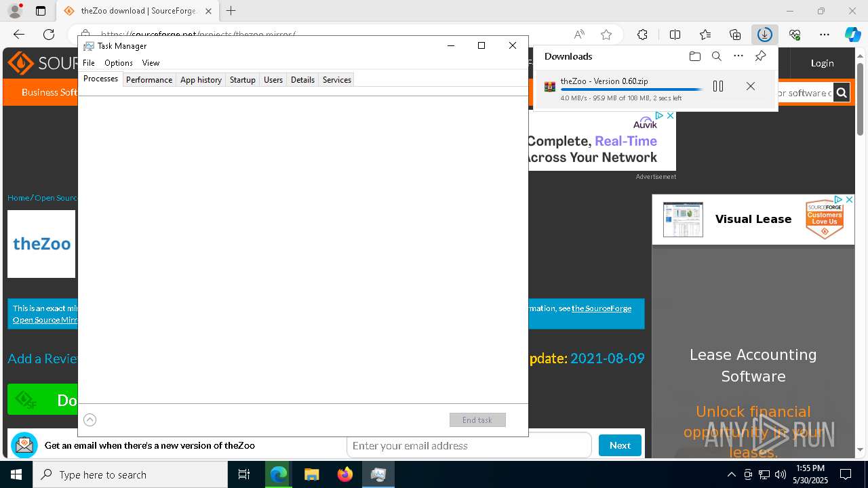Screen dimensions: 868x488
Task: Open the File menu in Task Manager
Action: 89,62
